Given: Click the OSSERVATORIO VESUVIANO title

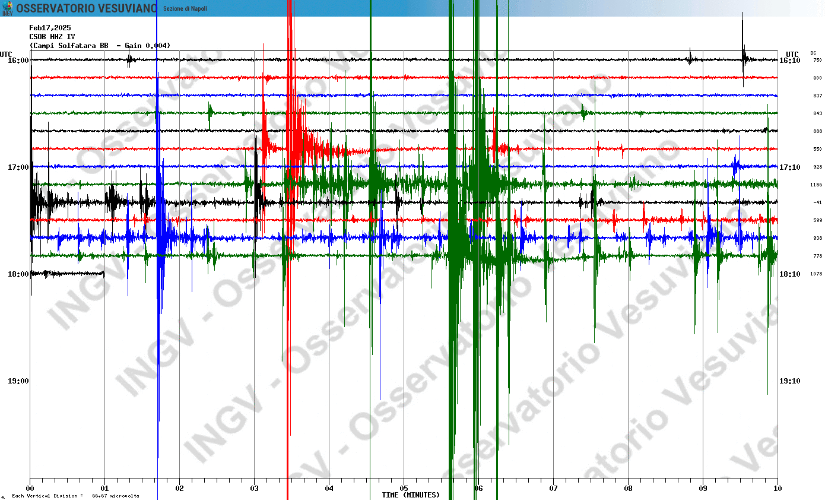Looking at the screenshot, I should click(x=87, y=8).
